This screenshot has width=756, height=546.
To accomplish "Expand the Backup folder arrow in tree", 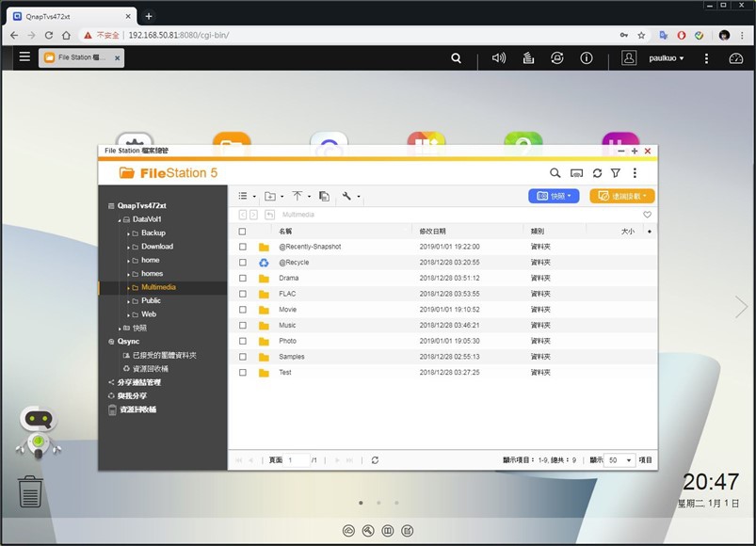I will 128,233.
